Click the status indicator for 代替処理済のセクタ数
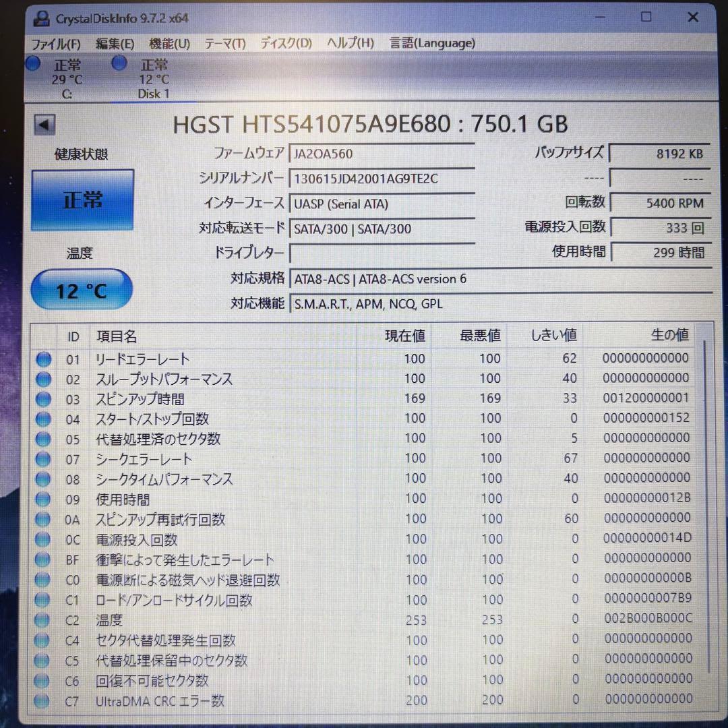This screenshot has height=728, width=728. click(x=42, y=439)
